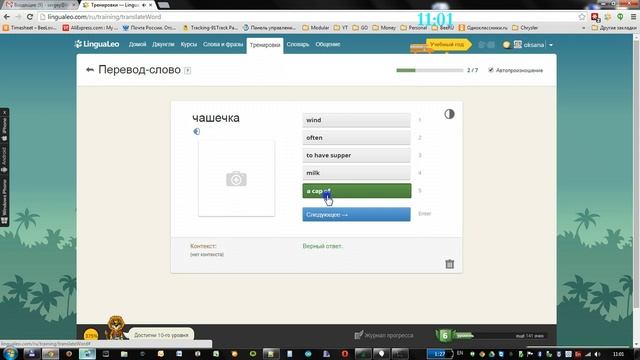The image size is (640, 360).
Task: Open the Курсы section
Action: [189, 44]
